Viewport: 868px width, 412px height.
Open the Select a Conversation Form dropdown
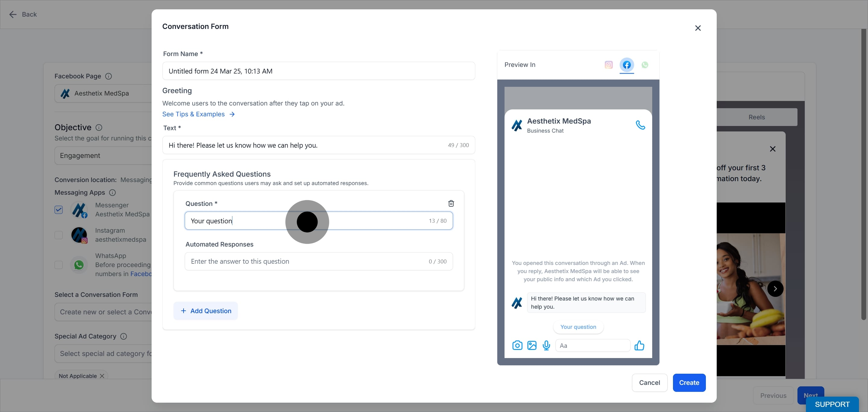pos(103,312)
